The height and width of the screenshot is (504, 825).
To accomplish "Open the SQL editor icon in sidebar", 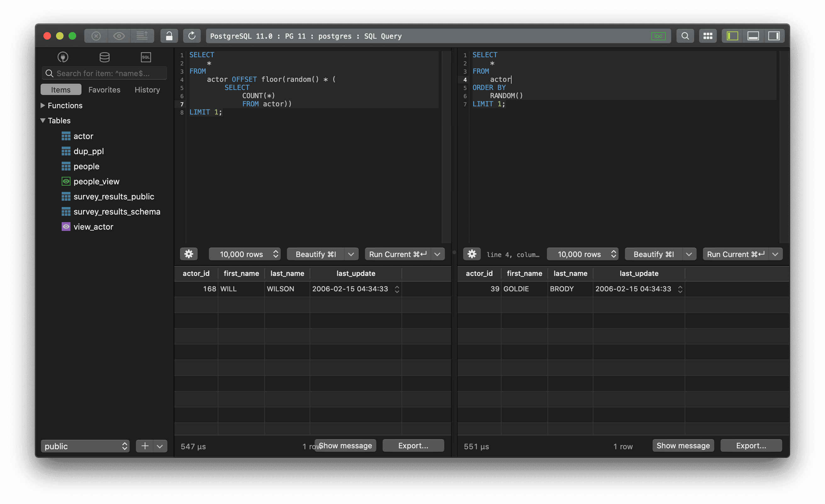I will (x=146, y=57).
